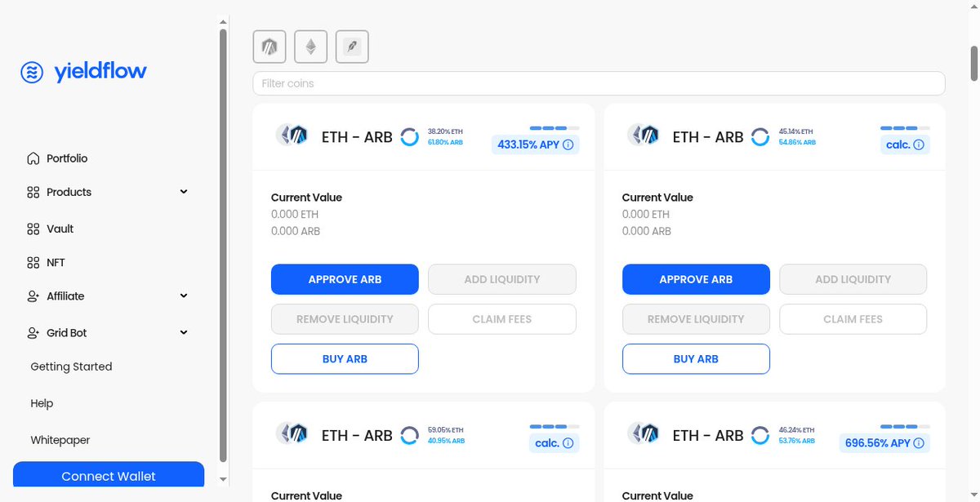Screen dimensions: 980x502
Task: Click sidebar scrollbar up arrow
Action: click(224, 22)
